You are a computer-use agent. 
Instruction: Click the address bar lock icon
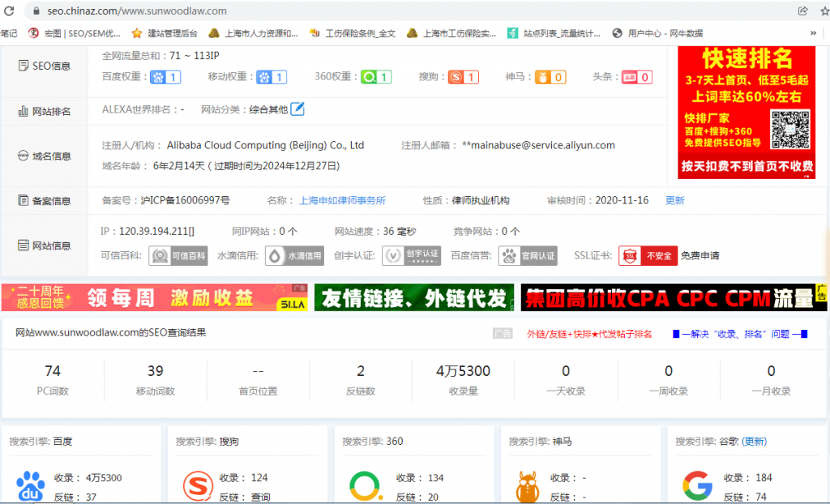click(x=36, y=11)
